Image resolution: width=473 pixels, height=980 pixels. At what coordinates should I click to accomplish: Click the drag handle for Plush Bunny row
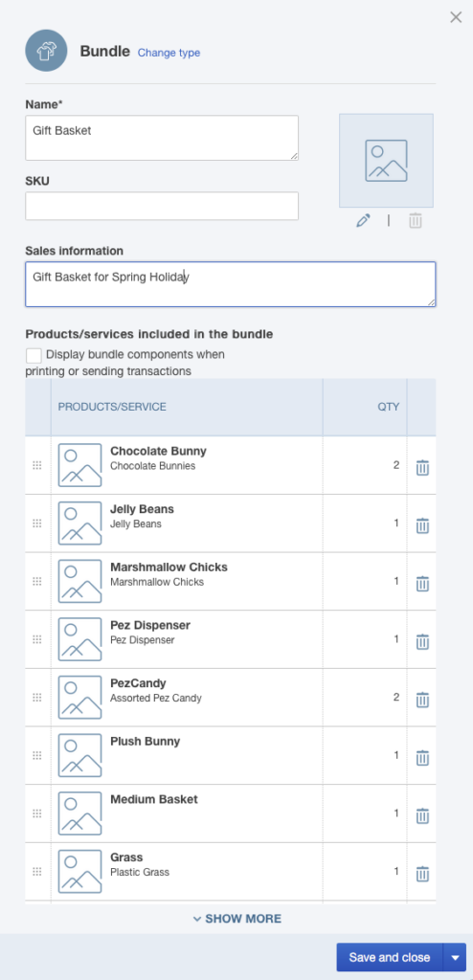pos(37,755)
